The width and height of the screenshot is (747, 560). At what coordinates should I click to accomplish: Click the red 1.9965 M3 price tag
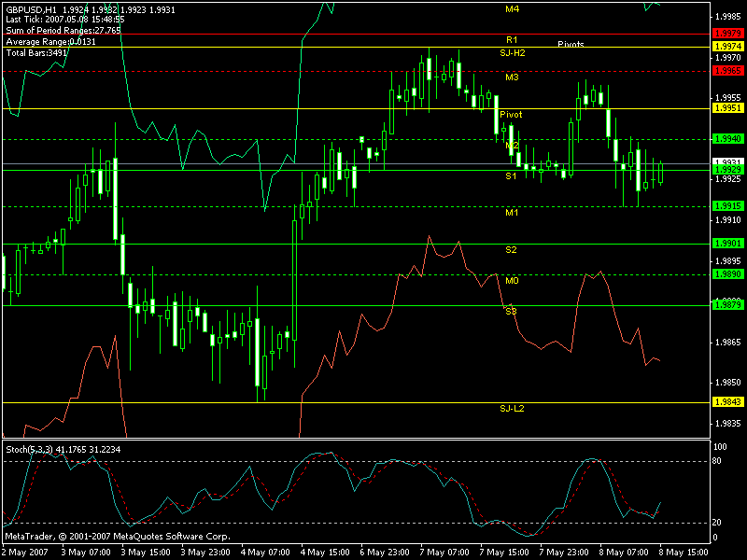click(727, 70)
